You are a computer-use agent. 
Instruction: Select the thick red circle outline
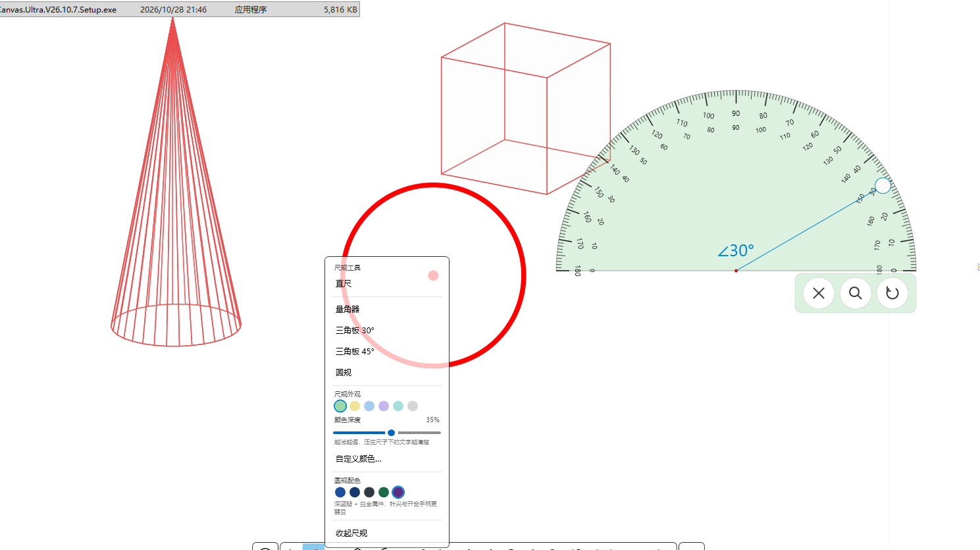[433, 275]
